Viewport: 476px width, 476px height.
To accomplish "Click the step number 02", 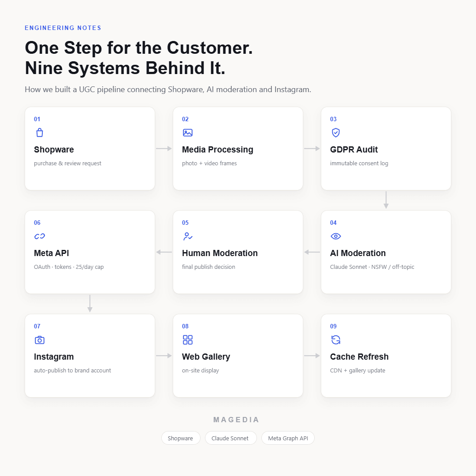I will (x=185, y=119).
